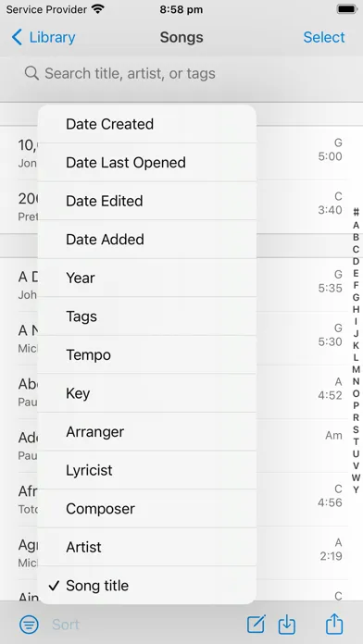363x644 pixels.
Task: Sort songs by Composer
Action: pos(146,509)
